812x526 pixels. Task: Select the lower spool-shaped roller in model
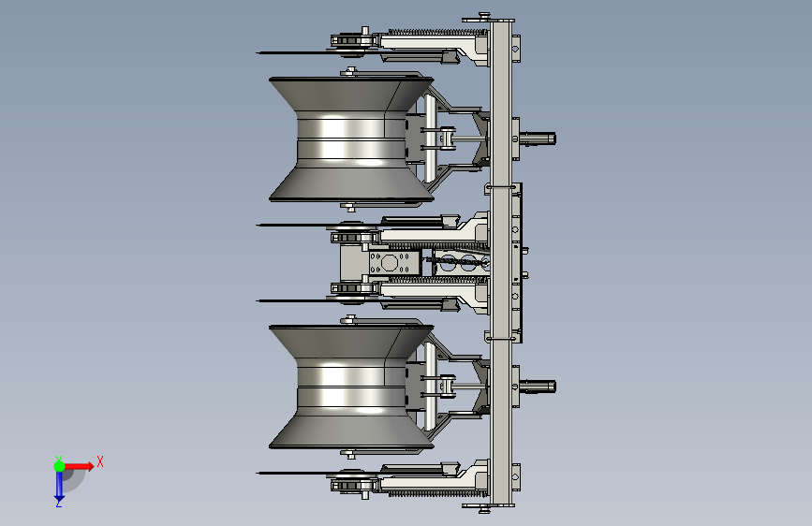[351, 387]
